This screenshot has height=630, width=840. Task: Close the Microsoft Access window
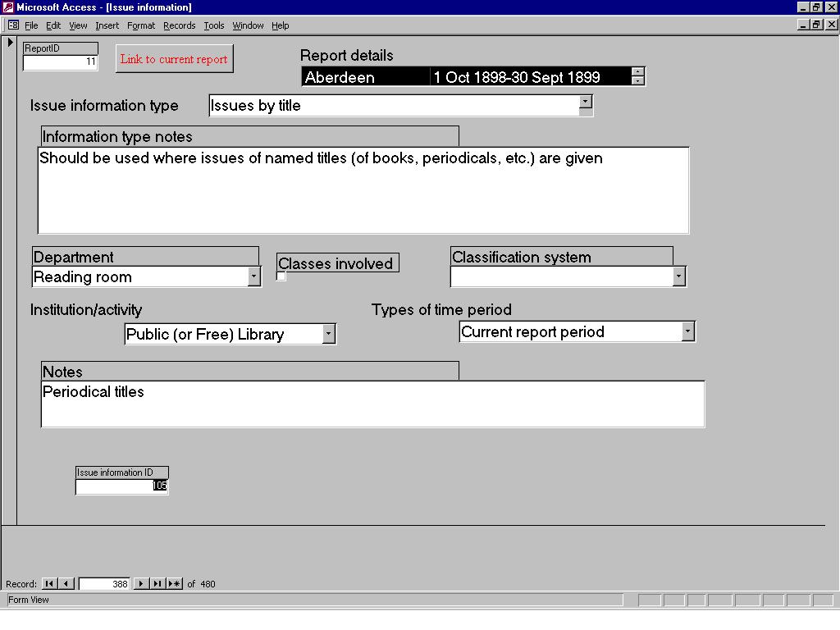click(832, 7)
